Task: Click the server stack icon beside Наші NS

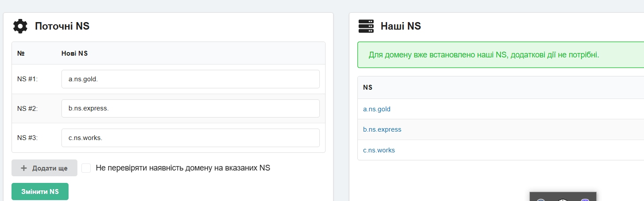Action: point(366,26)
